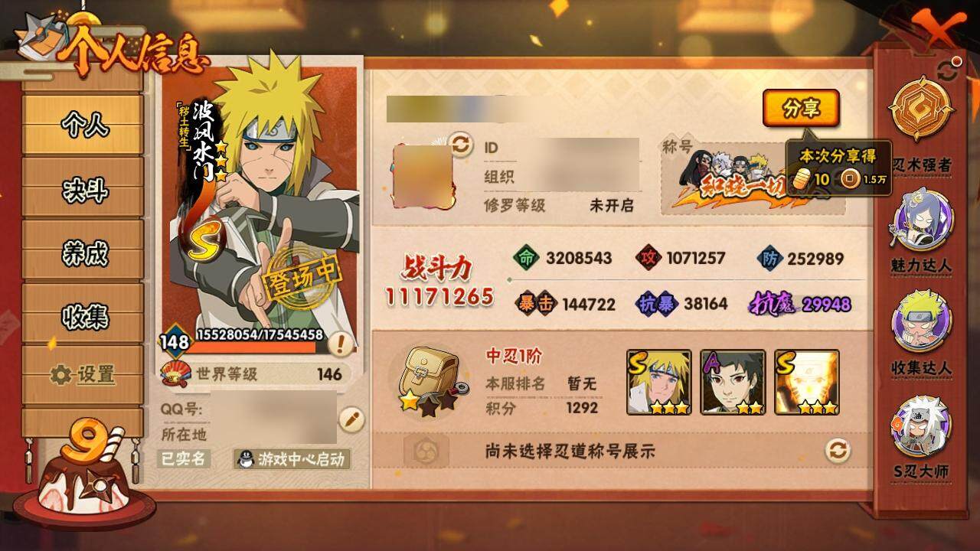Tap the pencil edit icon near QQ号
Viewport: 980px width, 551px height.
pyautogui.click(x=351, y=419)
